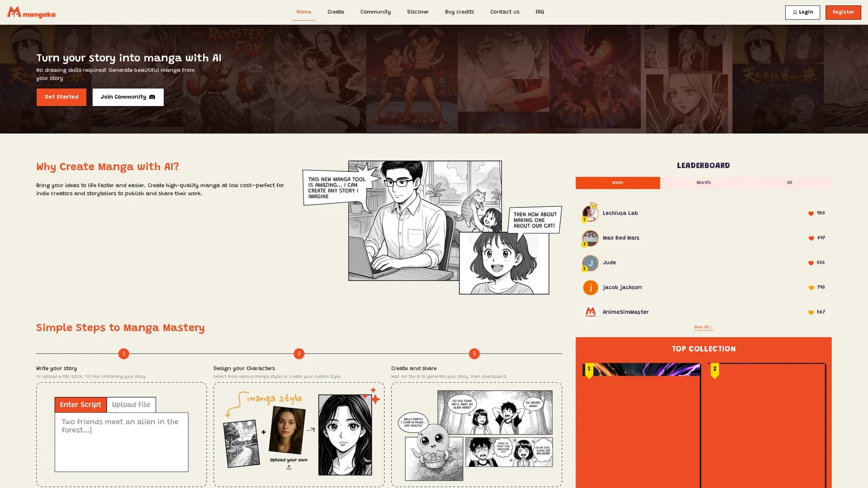Click Max Bed Wars avatar
868x488 pixels.
[x=590, y=238]
